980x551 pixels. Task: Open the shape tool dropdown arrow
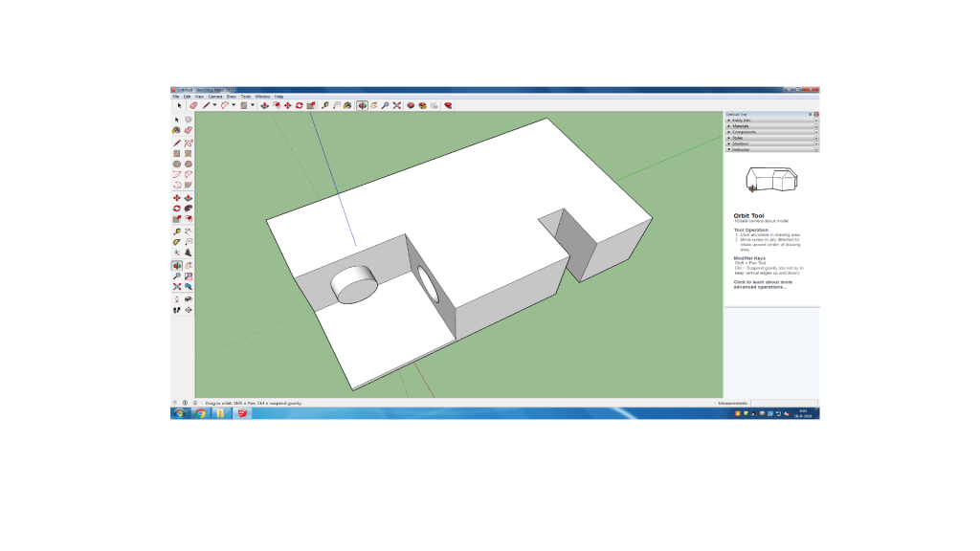coord(253,105)
